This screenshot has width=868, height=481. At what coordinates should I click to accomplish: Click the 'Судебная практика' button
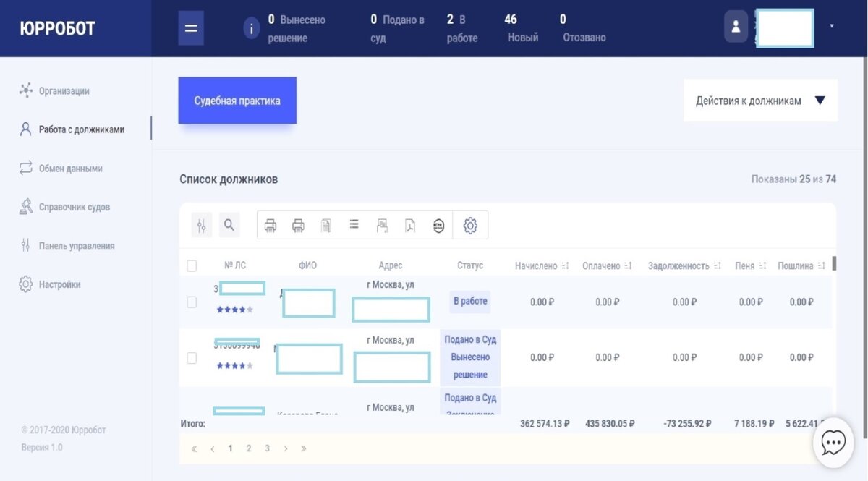point(237,101)
